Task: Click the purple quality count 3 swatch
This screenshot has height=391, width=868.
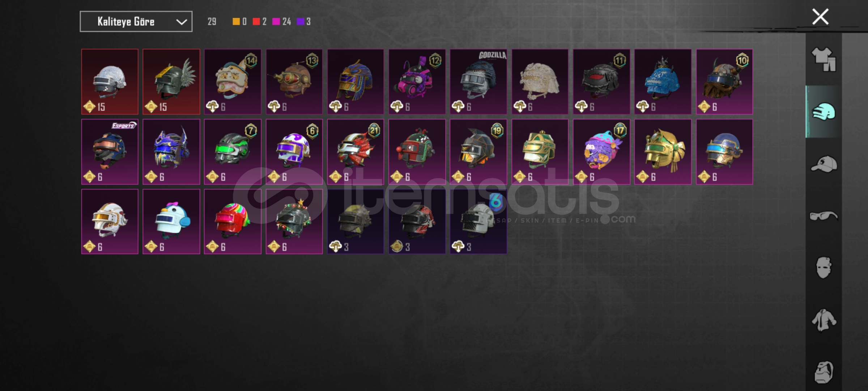Action: [300, 22]
